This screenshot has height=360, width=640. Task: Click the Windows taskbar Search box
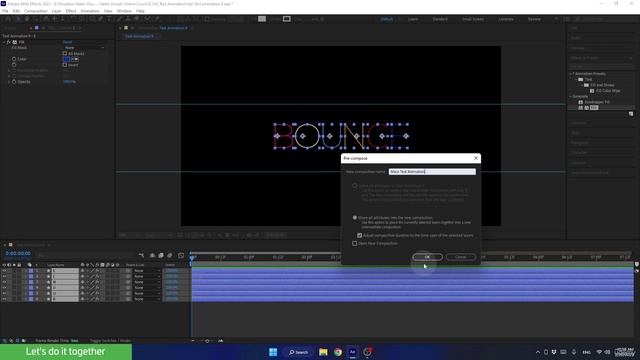[x=299, y=352]
